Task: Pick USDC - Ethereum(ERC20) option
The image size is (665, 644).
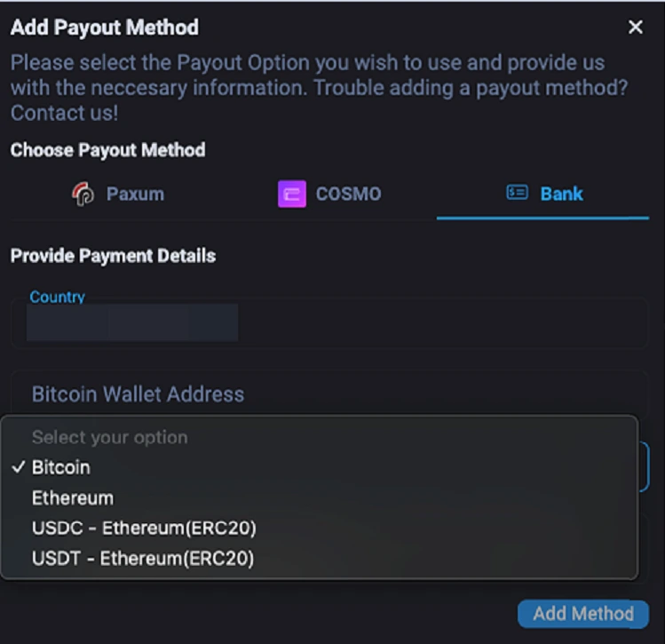Action: pyautogui.click(x=144, y=528)
